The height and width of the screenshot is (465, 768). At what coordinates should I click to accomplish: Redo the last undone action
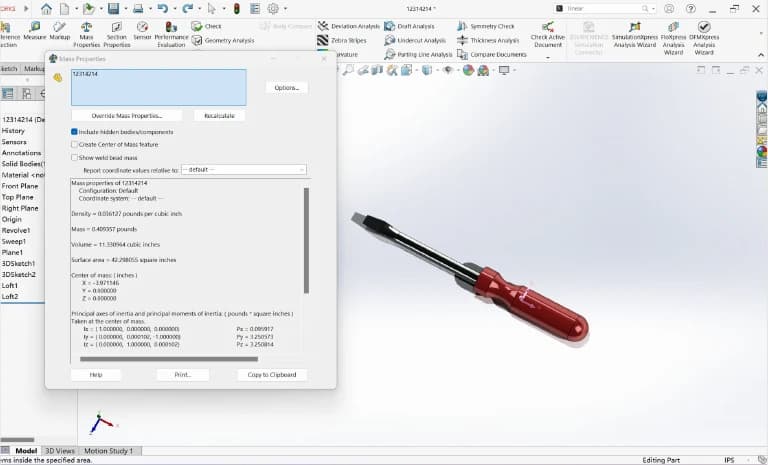click(x=188, y=8)
